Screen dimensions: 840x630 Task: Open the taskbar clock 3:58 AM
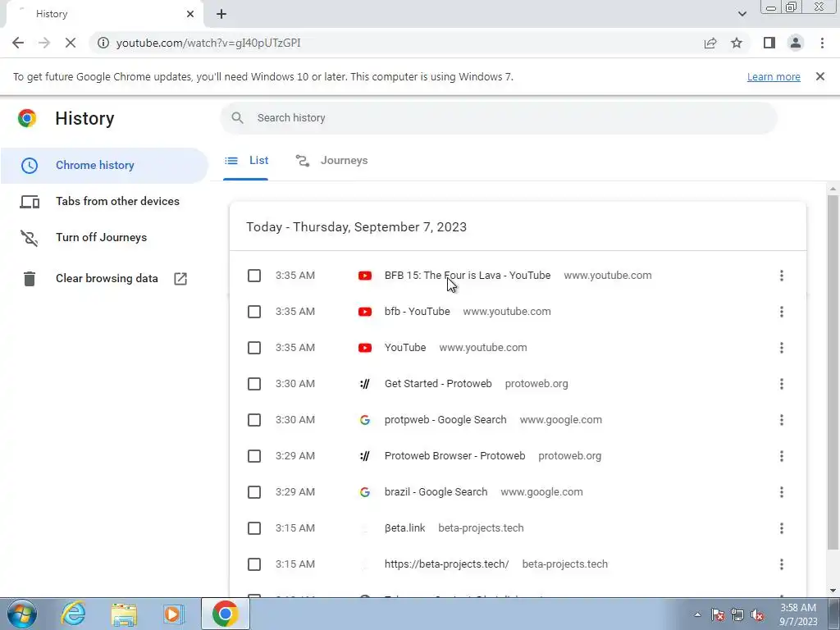pyautogui.click(x=798, y=614)
